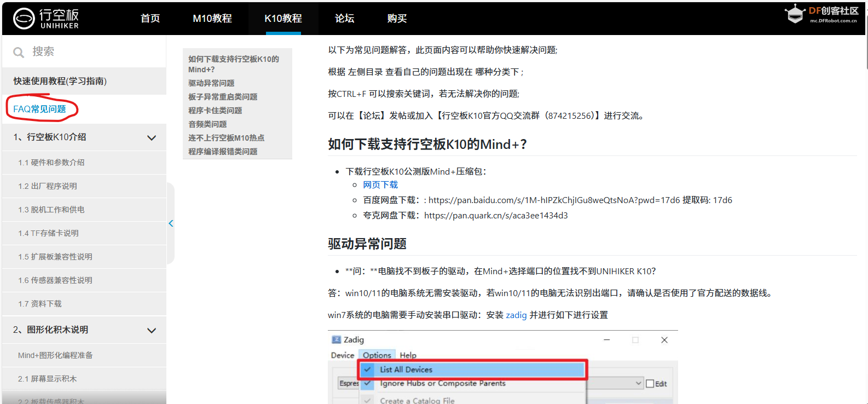Toggle the List All Devices checkmark in the Zadig image
This screenshot has width=868, height=404.
[368, 370]
